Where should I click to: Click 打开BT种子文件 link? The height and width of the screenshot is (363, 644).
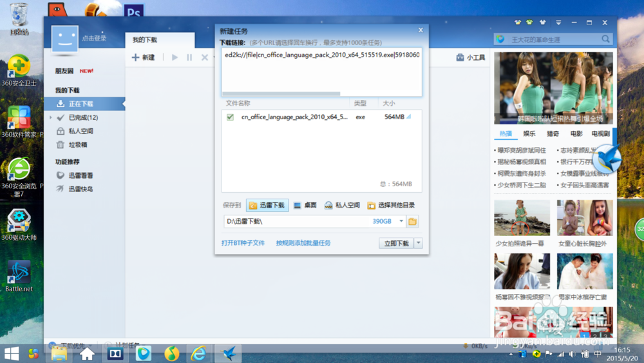point(243,243)
